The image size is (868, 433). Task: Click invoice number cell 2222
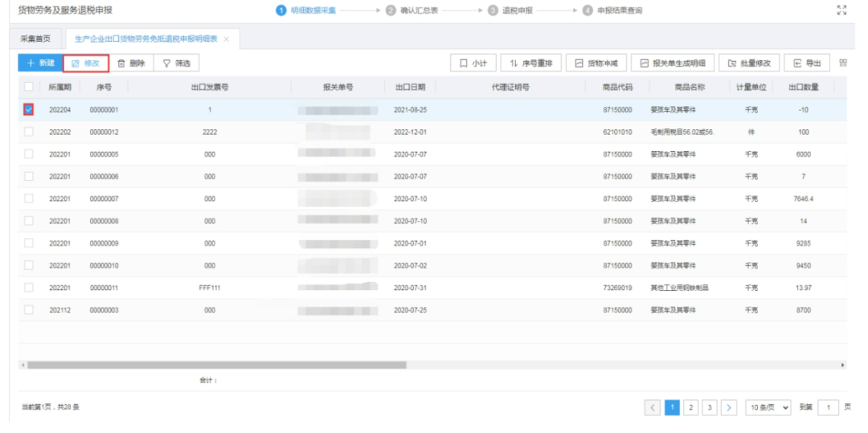(x=210, y=133)
